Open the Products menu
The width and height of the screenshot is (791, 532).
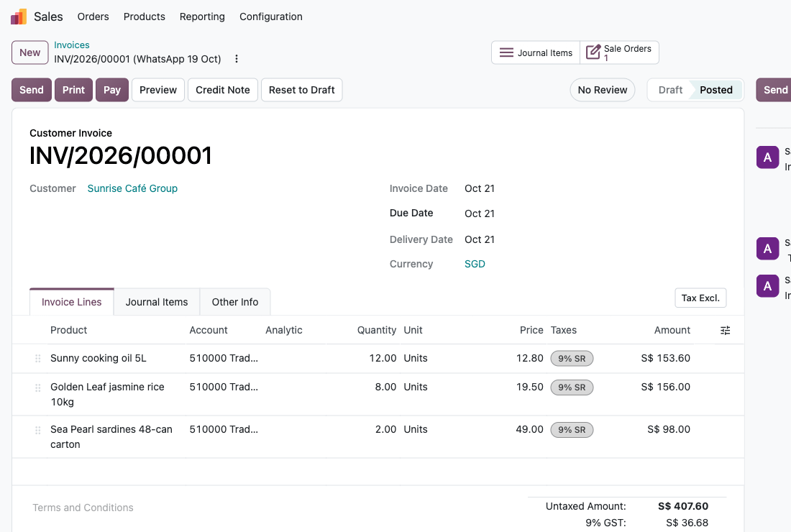(x=145, y=17)
